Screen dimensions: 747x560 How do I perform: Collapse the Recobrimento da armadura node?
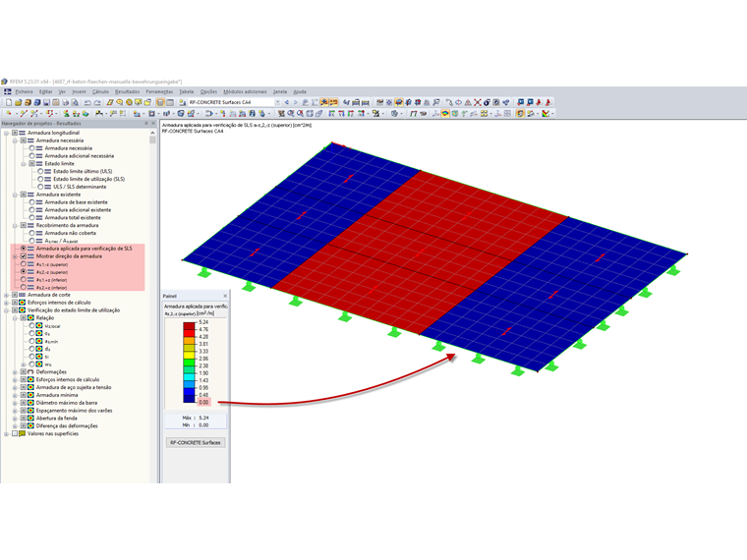15,225
